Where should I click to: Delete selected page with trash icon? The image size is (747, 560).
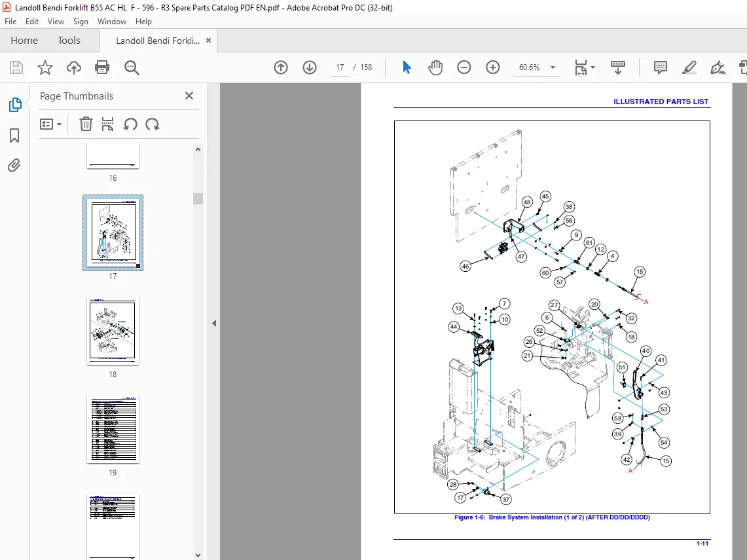(86, 124)
